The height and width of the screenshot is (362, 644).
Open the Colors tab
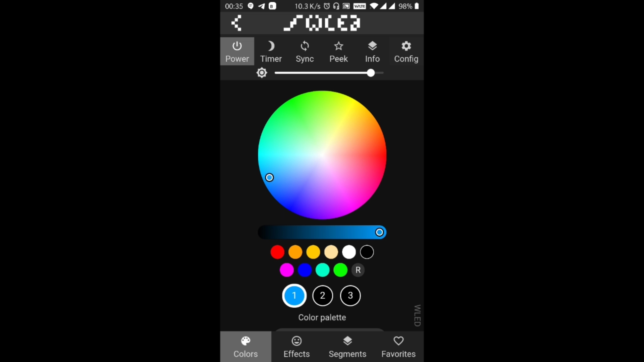tap(246, 347)
